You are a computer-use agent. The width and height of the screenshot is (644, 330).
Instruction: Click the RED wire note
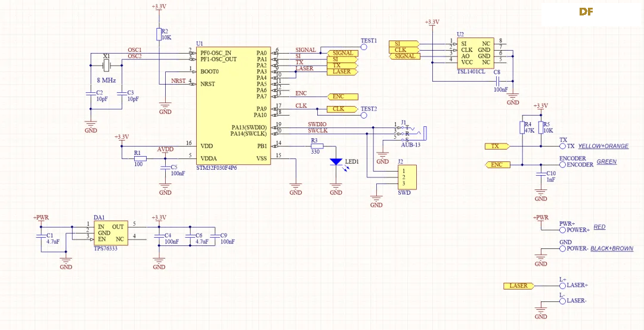[x=600, y=227]
